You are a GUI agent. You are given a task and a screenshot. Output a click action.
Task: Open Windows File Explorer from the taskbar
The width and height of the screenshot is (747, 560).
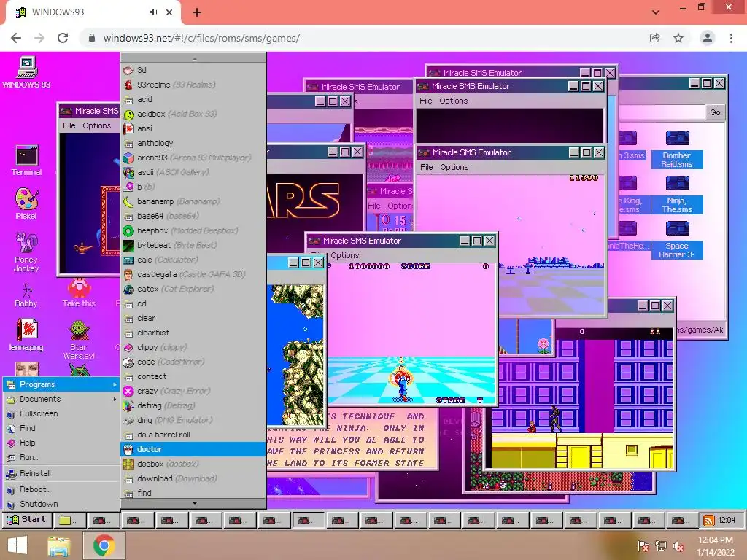point(59,545)
